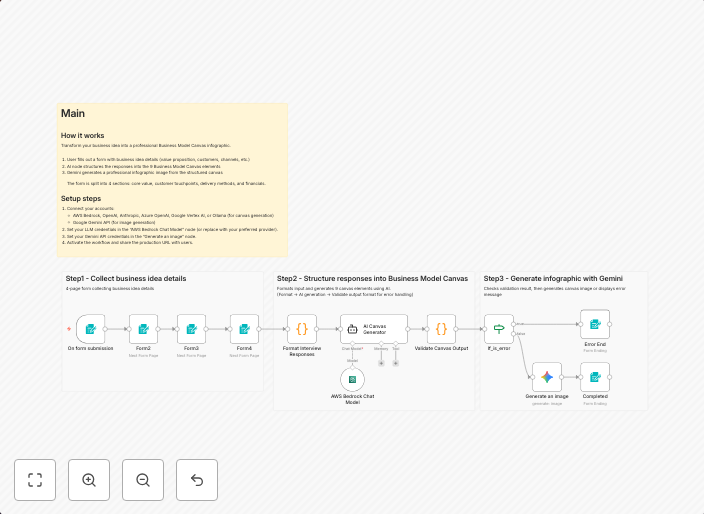The image size is (704, 514).
Task: Click the Setup steps heading
Action: [81, 198]
